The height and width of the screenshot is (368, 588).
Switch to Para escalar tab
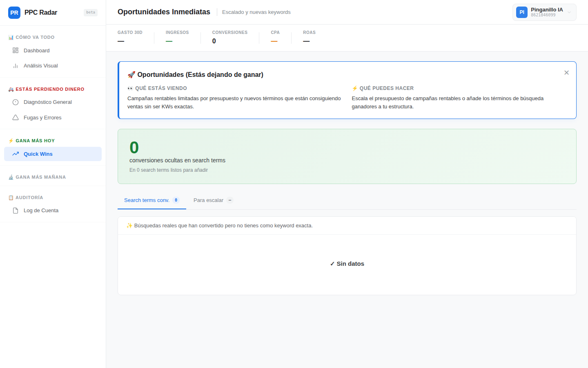(213, 200)
